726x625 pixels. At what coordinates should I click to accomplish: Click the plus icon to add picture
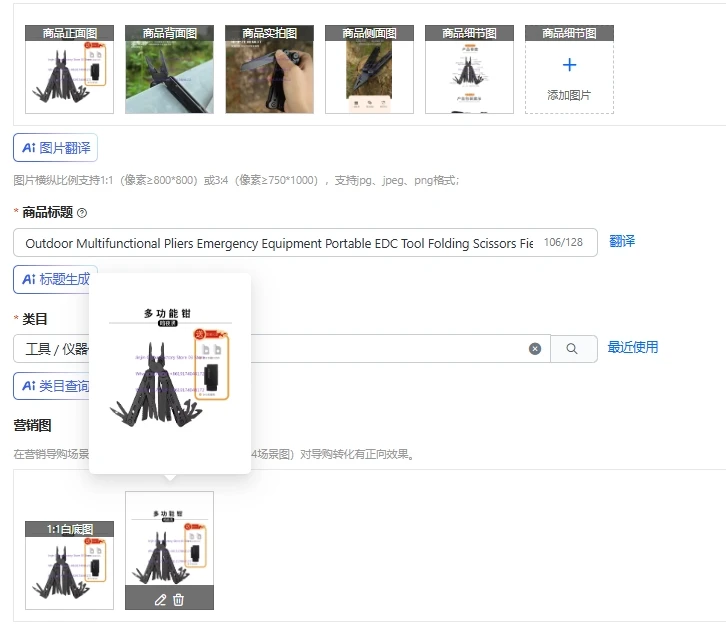click(570, 65)
